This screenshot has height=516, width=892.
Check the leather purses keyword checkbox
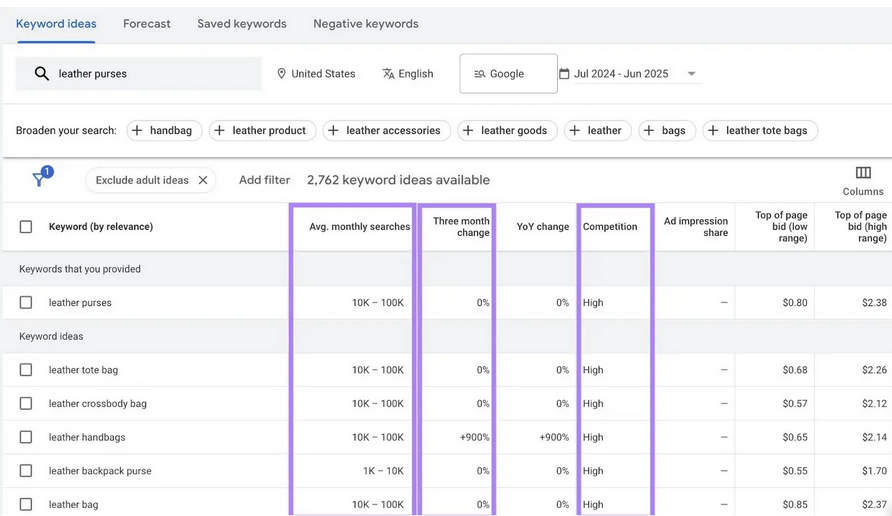(26, 303)
